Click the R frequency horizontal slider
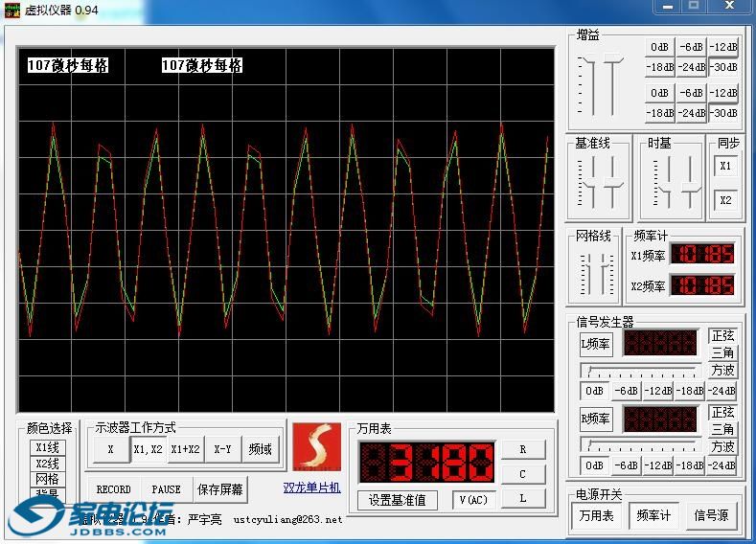The height and width of the screenshot is (544, 756). (x=641, y=444)
